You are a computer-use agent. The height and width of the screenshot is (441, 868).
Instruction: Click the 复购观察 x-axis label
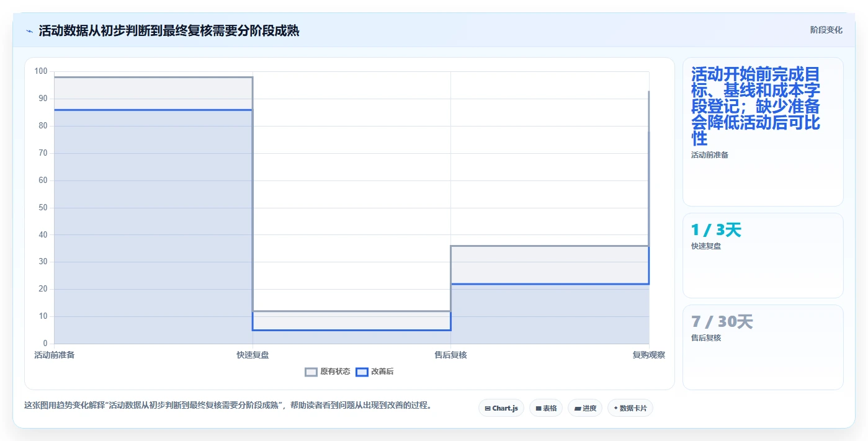click(648, 355)
